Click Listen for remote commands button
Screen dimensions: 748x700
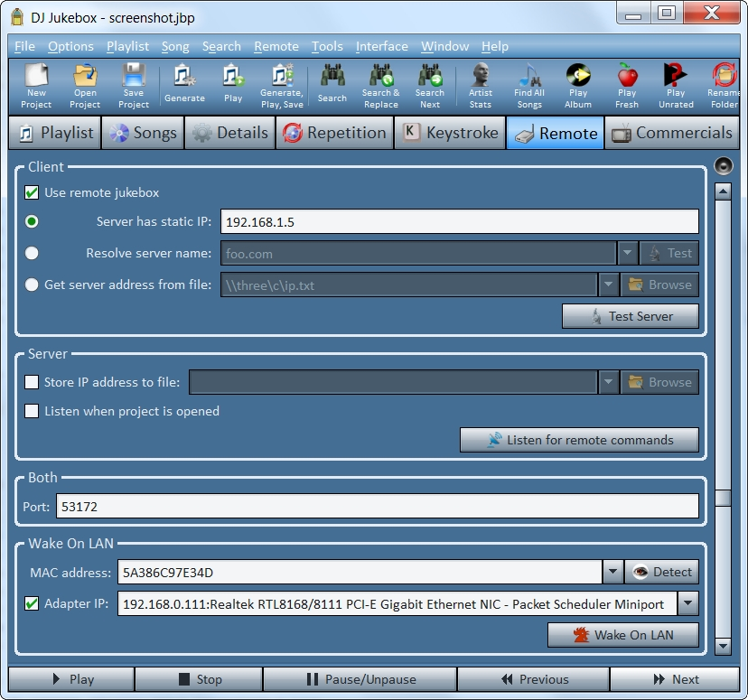(579, 440)
